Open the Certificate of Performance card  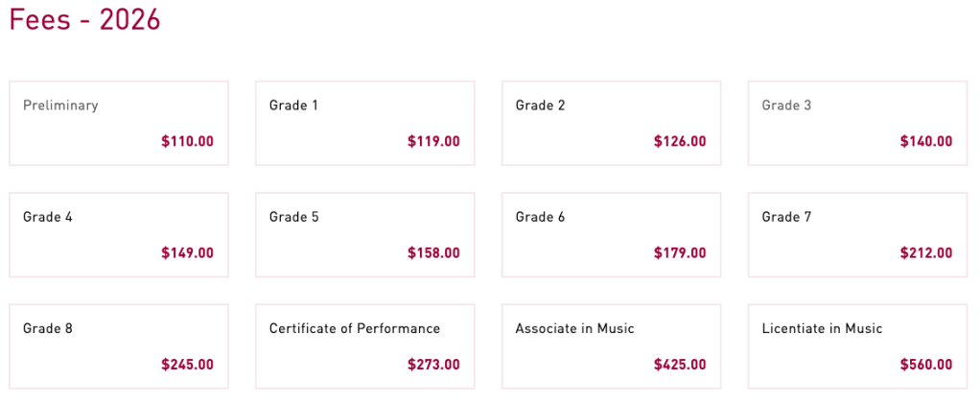[x=364, y=346]
